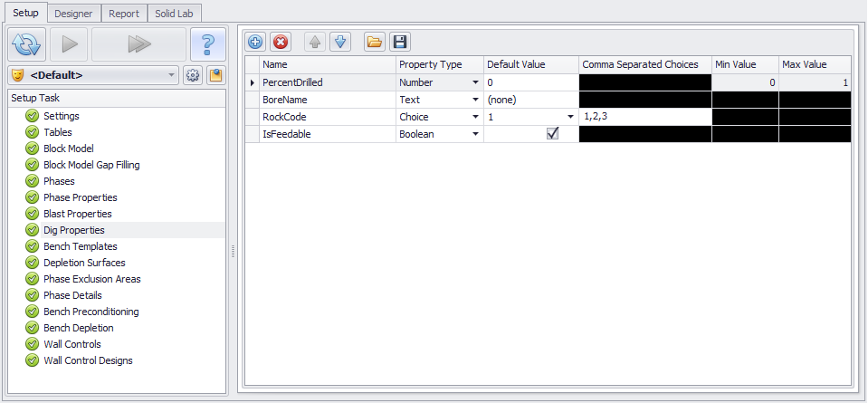Viewport: 868px width, 403px height.
Task: Click Comma Separated Choices column header
Action: [645, 65]
